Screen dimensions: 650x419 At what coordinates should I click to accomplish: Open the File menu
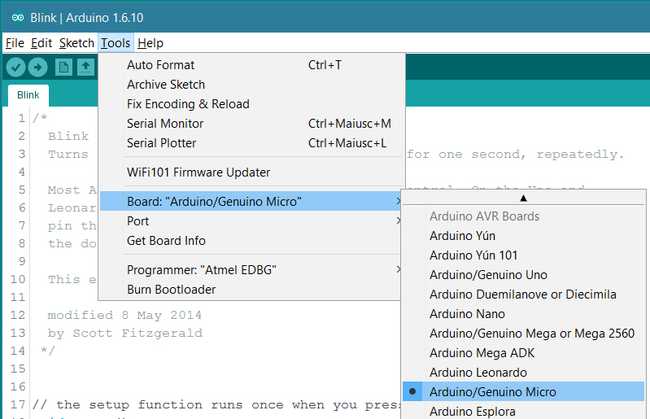pyautogui.click(x=14, y=43)
